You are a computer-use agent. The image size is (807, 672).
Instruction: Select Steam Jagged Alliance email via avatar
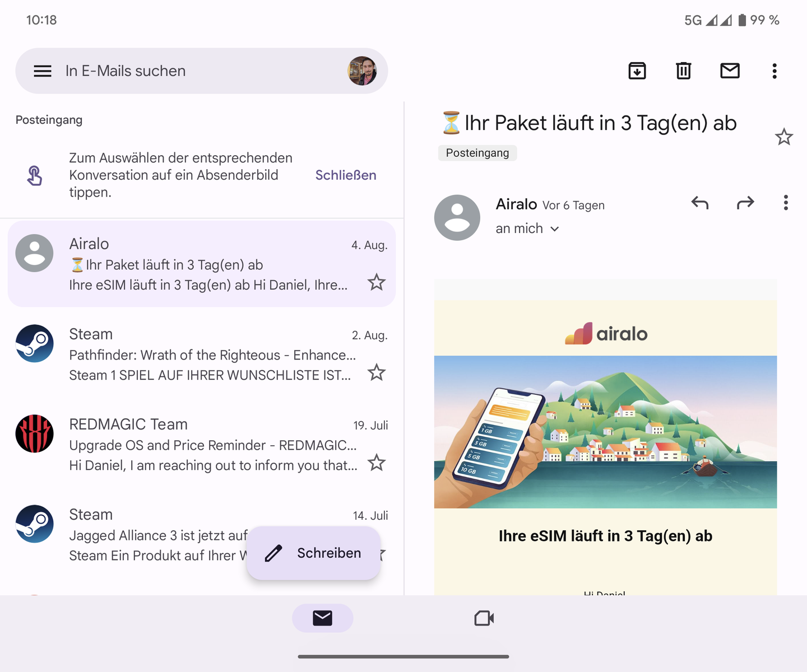coord(34,524)
